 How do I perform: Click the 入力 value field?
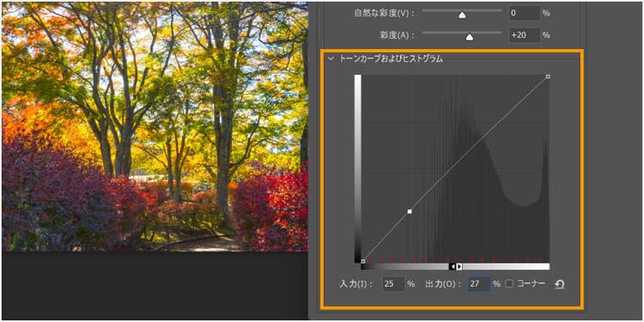[x=394, y=284]
